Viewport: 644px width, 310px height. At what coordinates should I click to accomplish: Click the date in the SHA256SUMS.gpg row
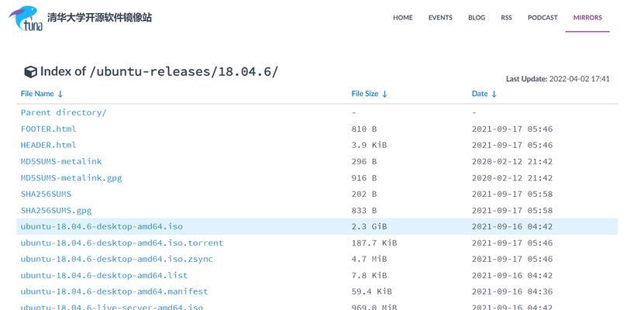point(512,210)
